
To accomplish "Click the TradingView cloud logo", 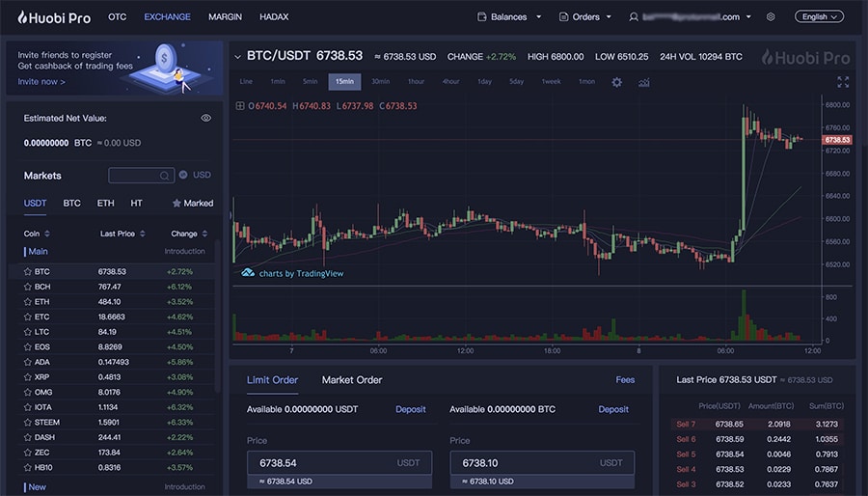I will pos(248,273).
